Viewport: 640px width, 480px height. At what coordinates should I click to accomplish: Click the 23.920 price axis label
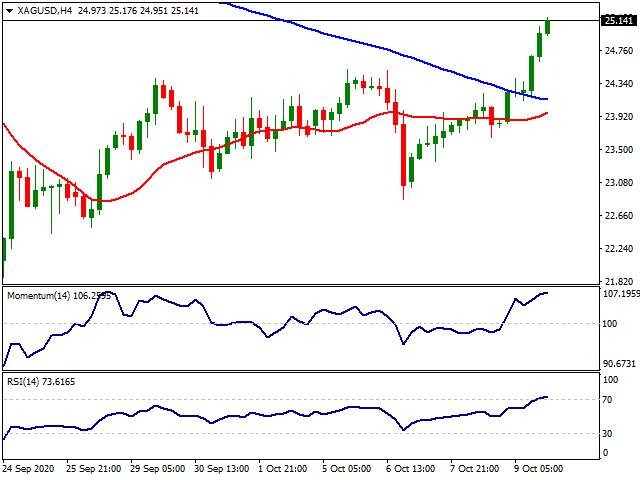pyautogui.click(x=619, y=117)
